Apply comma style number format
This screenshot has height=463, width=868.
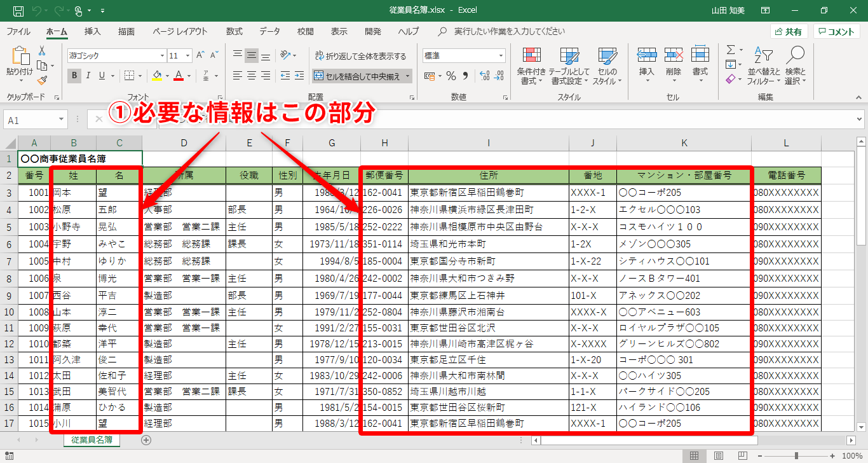[x=465, y=76]
